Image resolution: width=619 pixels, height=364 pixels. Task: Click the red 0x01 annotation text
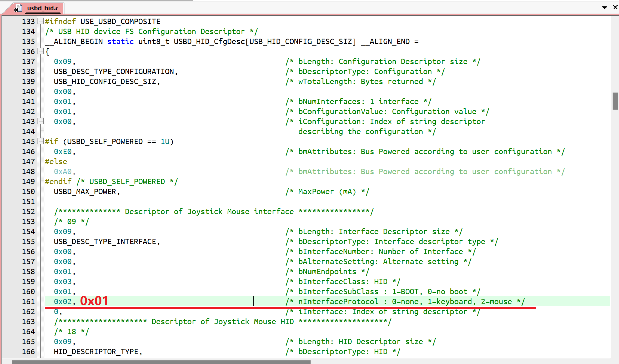pos(94,301)
